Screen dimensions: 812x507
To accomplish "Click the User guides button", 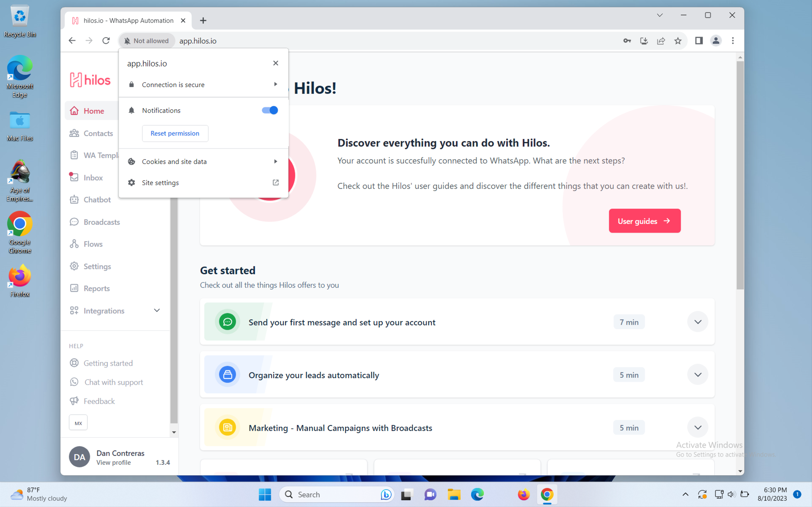I will click(x=644, y=221).
